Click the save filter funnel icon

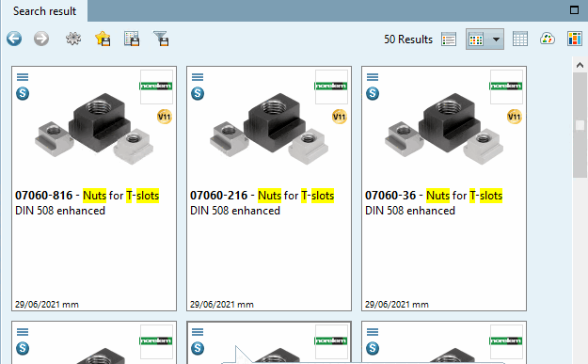point(161,39)
